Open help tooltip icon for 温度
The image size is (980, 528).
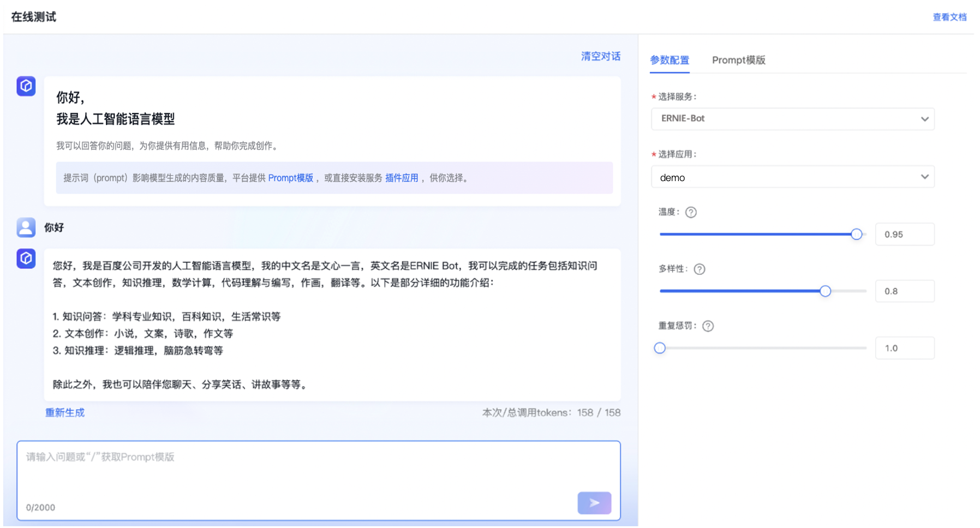pyautogui.click(x=691, y=212)
